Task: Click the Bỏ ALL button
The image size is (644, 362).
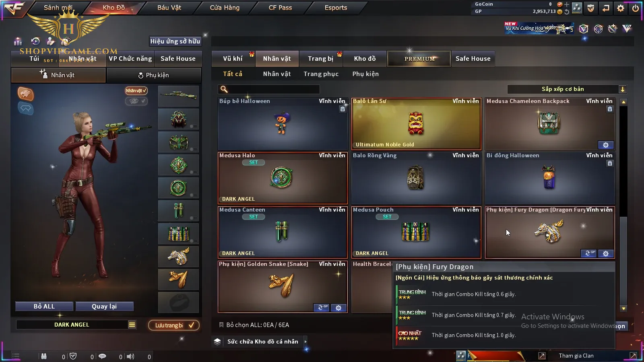Action: [44, 306]
